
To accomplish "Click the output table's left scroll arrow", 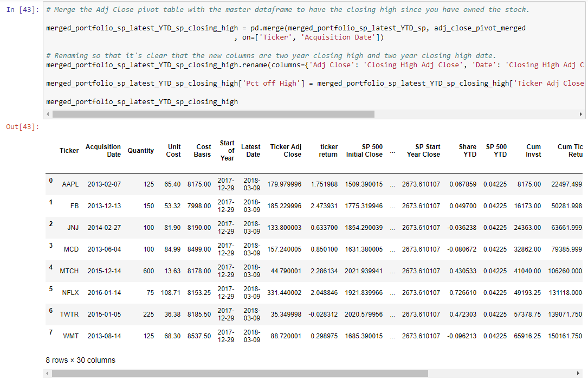I will pos(47,374).
